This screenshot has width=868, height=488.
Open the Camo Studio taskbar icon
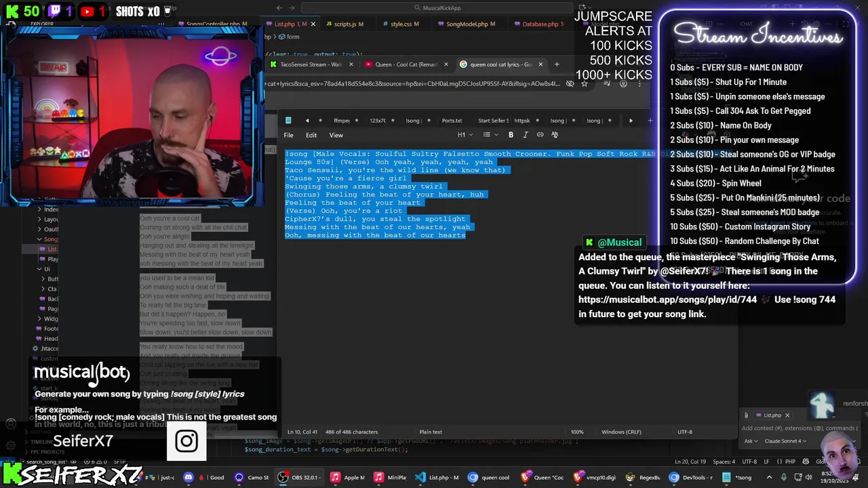click(x=251, y=477)
